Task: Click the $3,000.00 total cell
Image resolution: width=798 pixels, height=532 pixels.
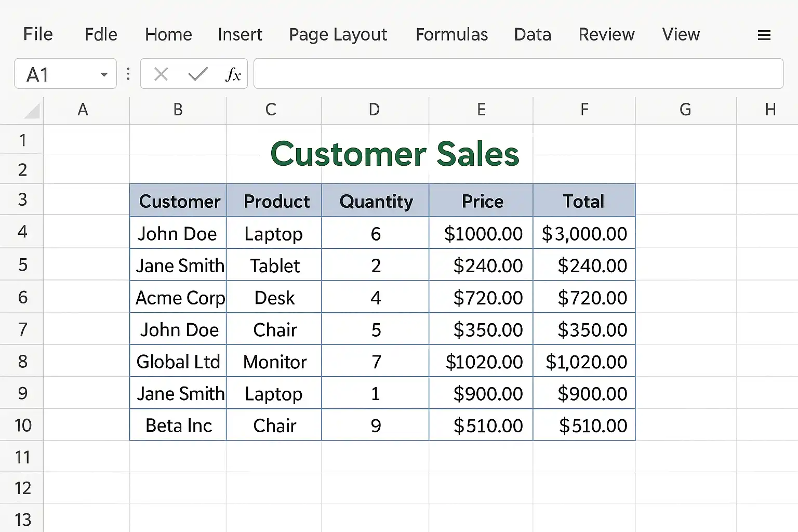Action: (x=584, y=234)
